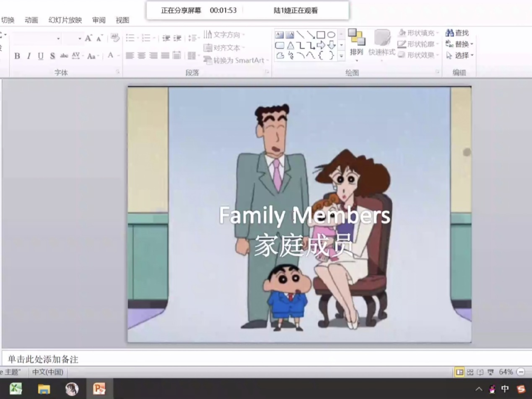
Task: Open the change case dropdown
Action: click(93, 56)
